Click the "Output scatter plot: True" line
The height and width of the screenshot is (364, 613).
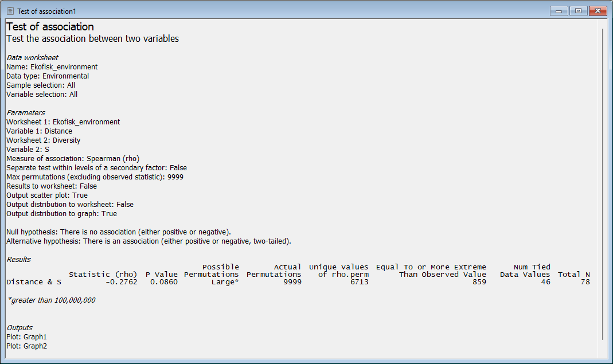pyautogui.click(x=47, y=195)
